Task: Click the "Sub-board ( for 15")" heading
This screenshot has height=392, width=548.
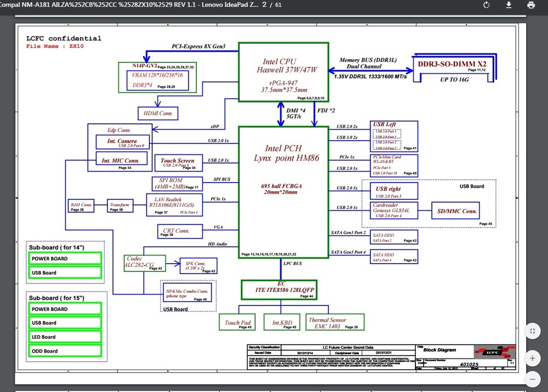Action: click(x=56, y=298)
